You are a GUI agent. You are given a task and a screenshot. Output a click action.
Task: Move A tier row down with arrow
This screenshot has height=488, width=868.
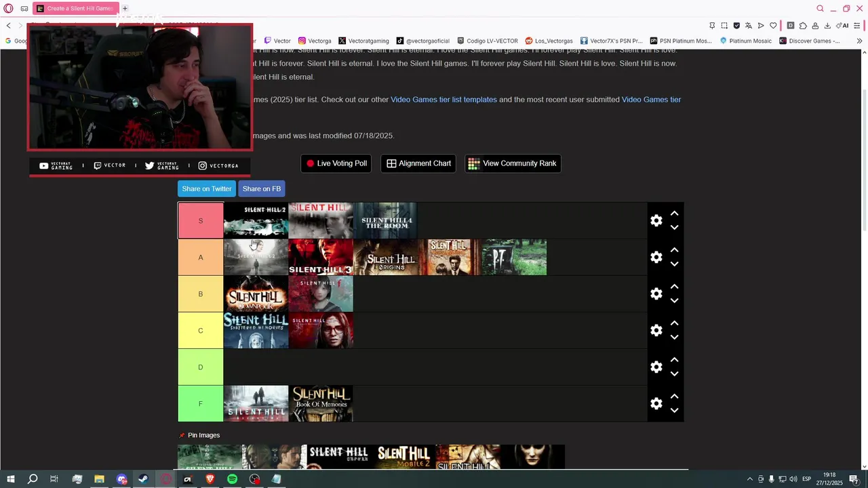point(674,264)
